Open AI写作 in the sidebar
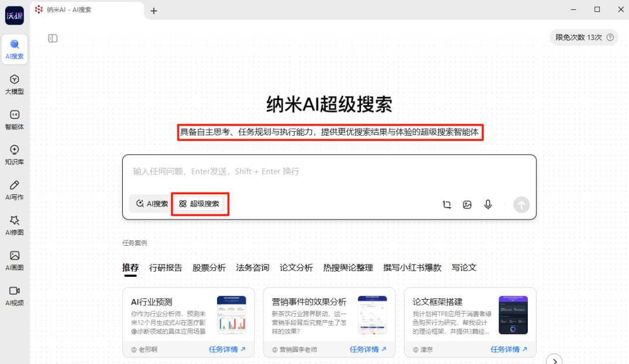Image resolution: width=629 pixels, height=364 pixels. pos(15,190)
